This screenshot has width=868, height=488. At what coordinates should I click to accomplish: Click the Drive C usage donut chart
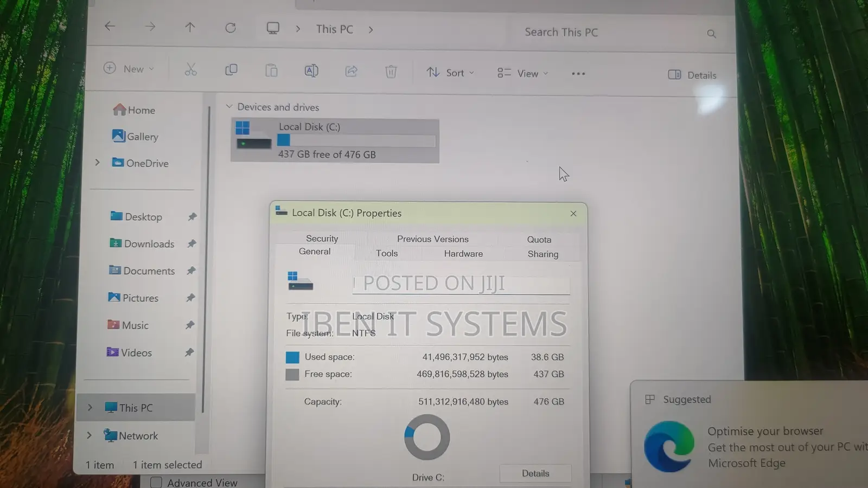(x=427, y=437)
